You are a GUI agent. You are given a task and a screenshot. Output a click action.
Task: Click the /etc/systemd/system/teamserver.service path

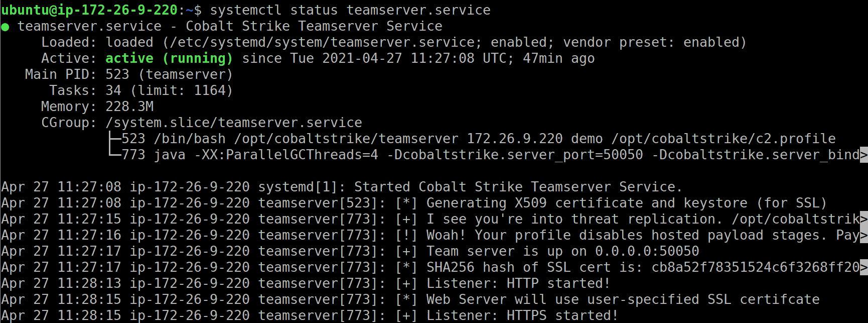point(322,42)
